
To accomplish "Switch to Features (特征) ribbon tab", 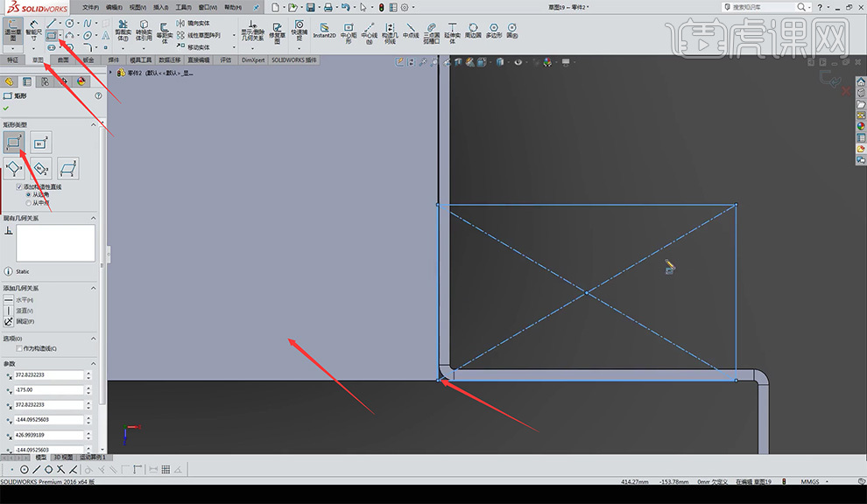I will [12, 59].
